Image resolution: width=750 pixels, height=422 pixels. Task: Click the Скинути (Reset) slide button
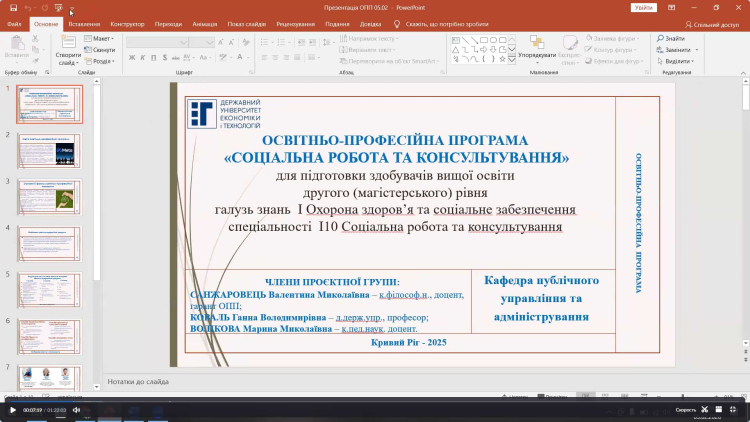pos(101,49)
